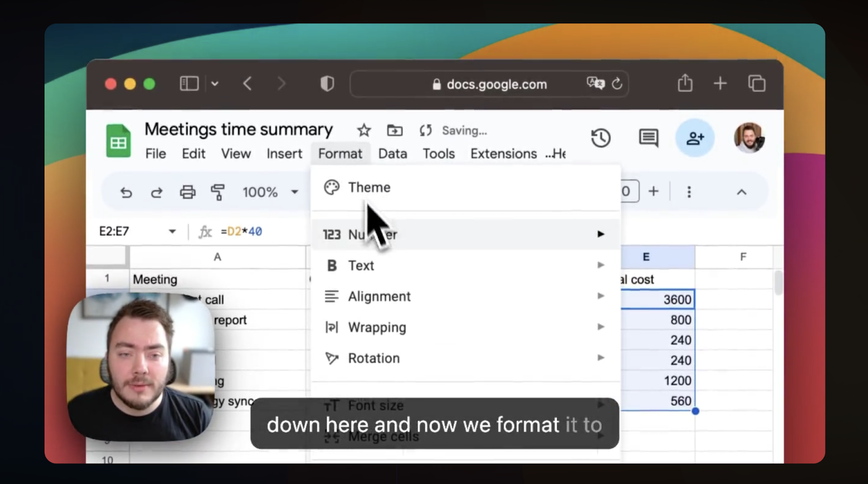Open Safari tab group dropdown chevron
The image size is (868, 484).
(x=215, y=84)
